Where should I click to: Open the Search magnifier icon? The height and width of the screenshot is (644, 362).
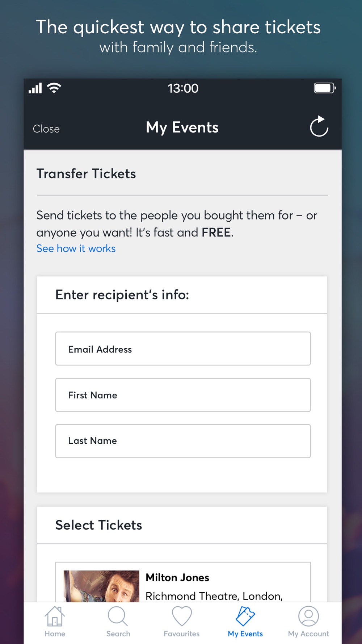click(x=118, y=616)
